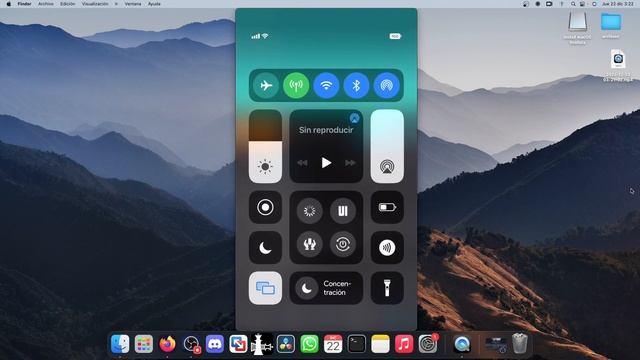This screenshot has height=360, width=640.
Task: Open QuickTime Player from the Dock
Action: pos(462,344)
